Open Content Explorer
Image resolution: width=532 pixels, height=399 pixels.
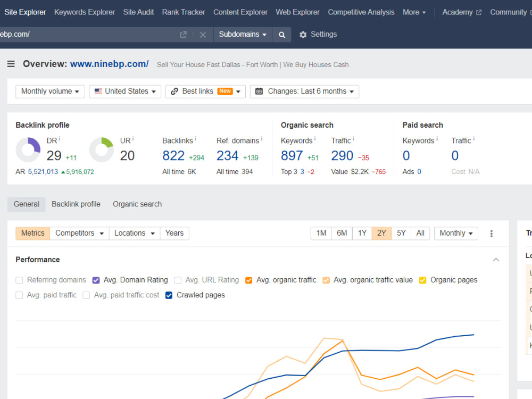pyautogui.click(x=240, y=13)
